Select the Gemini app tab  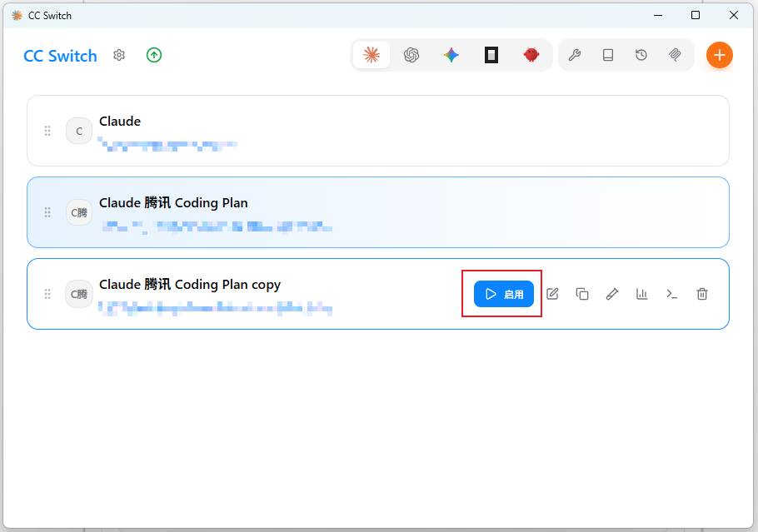tap(451, 55)
